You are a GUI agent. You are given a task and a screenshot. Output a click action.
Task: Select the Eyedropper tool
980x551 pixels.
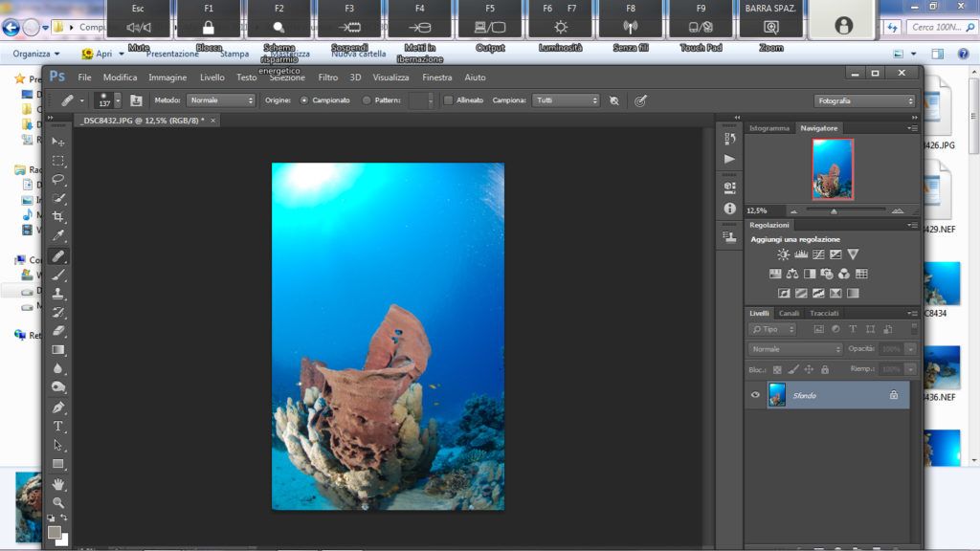pyautogui.click(x=58, y=236)
